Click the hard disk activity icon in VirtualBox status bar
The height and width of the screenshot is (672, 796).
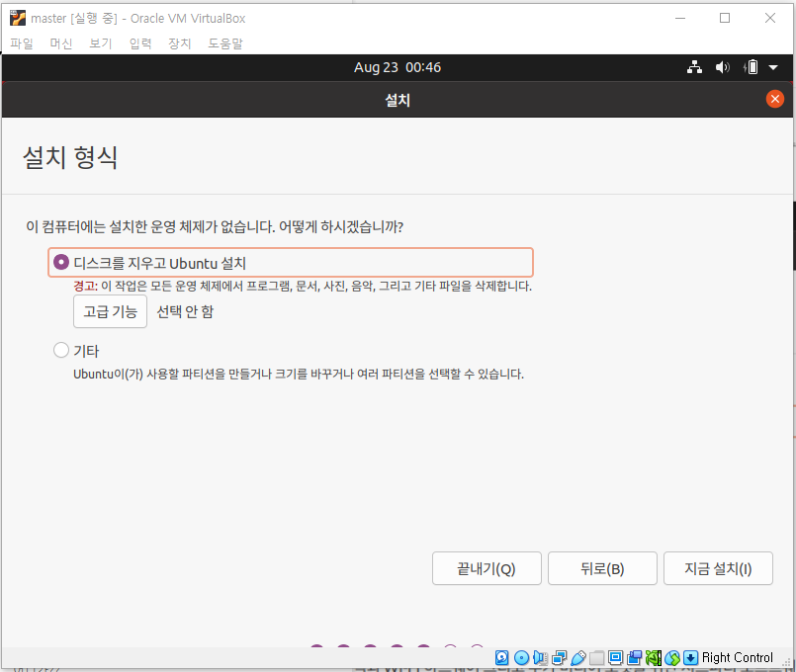click(x=501, y=658)
